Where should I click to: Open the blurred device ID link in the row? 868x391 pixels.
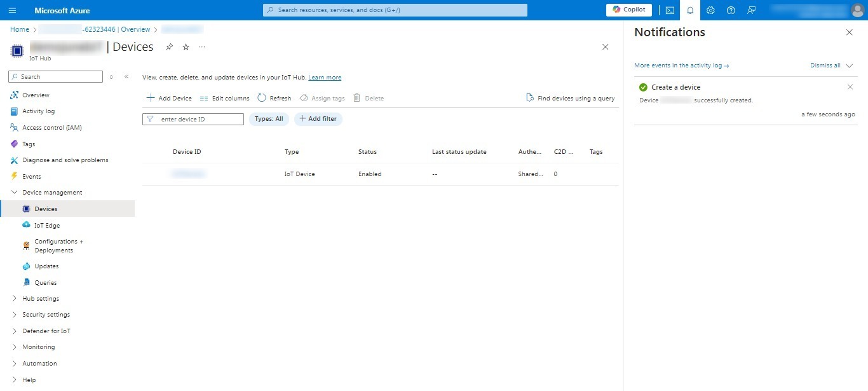coord(189,174)
